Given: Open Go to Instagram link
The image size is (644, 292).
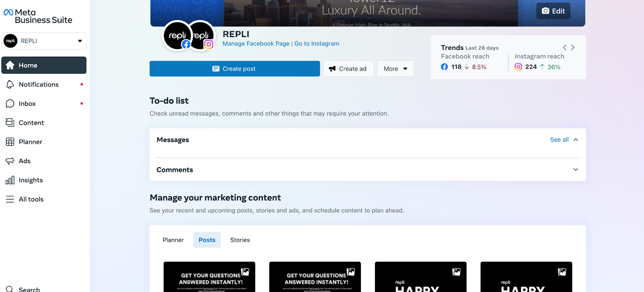Looking at the screenshot, I should pyautogui.click(x=317, y=43).
